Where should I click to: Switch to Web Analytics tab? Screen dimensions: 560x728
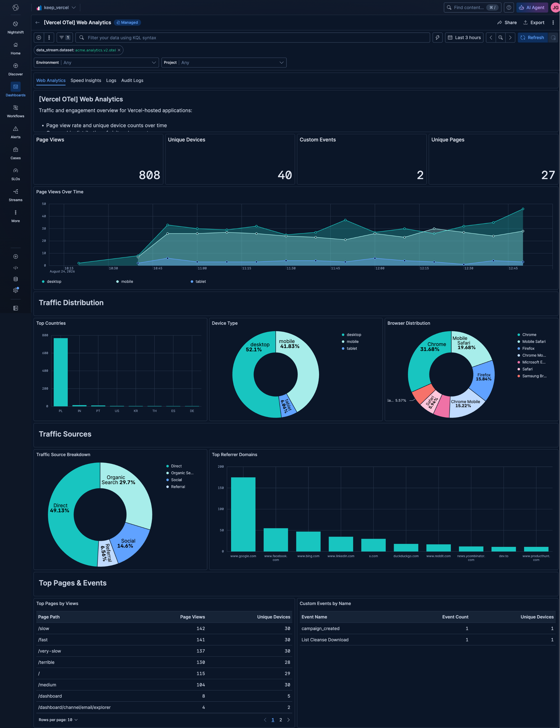(51, 80)
